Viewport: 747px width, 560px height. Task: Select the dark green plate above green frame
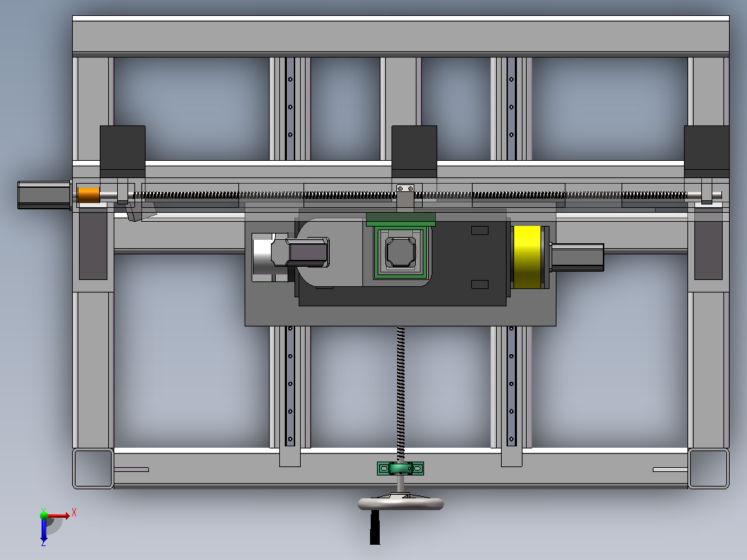[401, 219]
